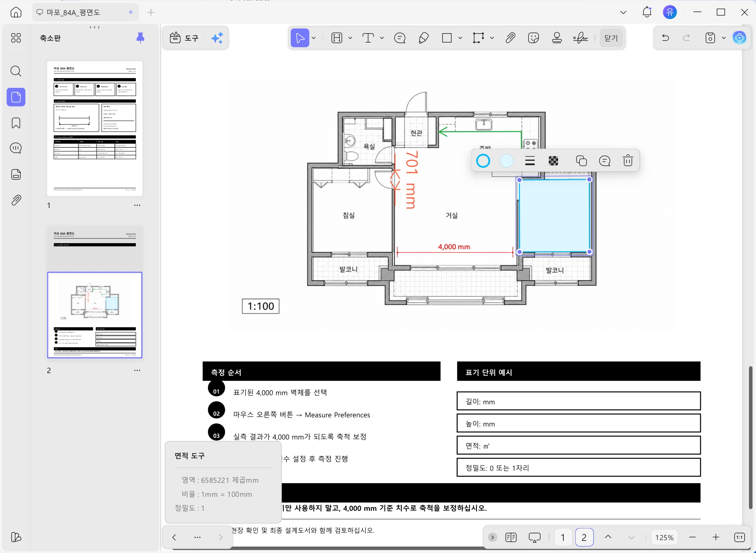Zoom out with the minus button

coord(692,537)
